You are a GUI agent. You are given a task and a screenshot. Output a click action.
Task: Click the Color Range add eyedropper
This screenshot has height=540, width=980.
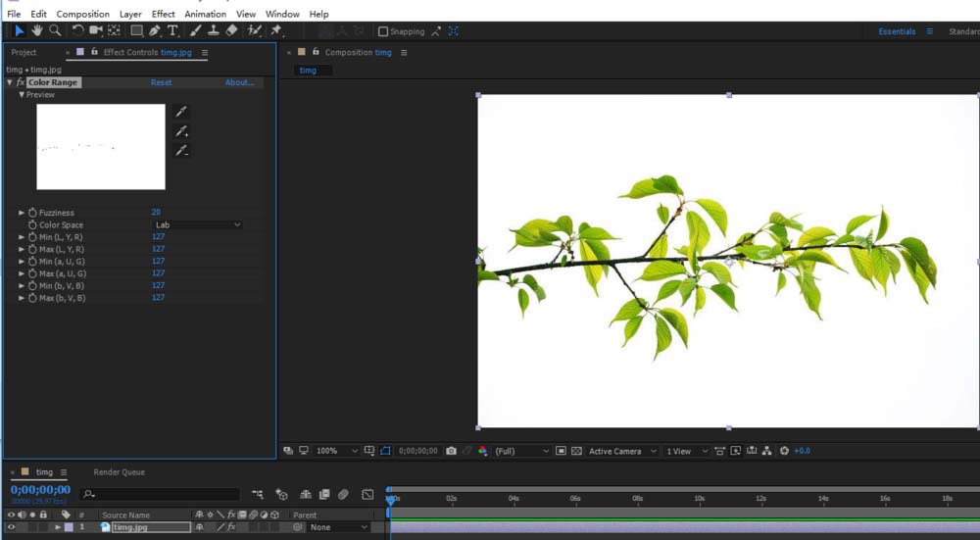[181, 131]
